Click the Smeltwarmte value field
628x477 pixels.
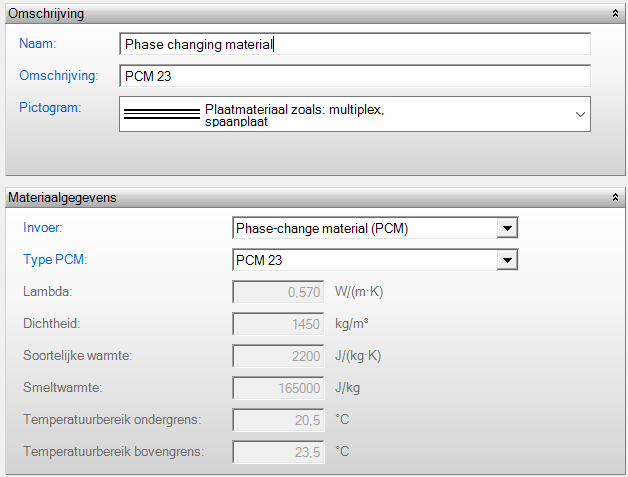click(278, 387)
